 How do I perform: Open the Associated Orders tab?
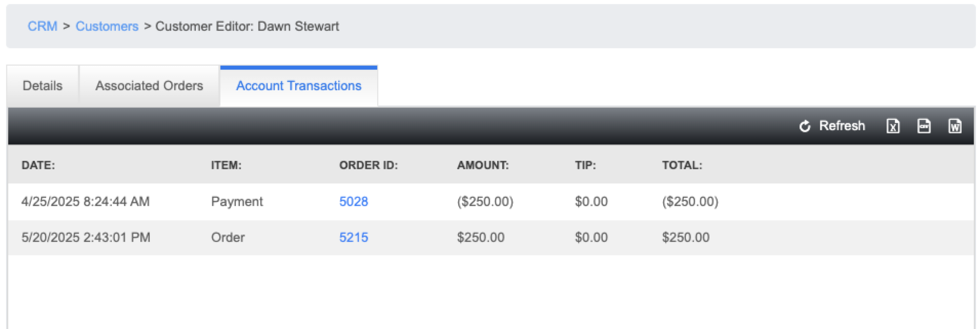[x=149, y=86]
